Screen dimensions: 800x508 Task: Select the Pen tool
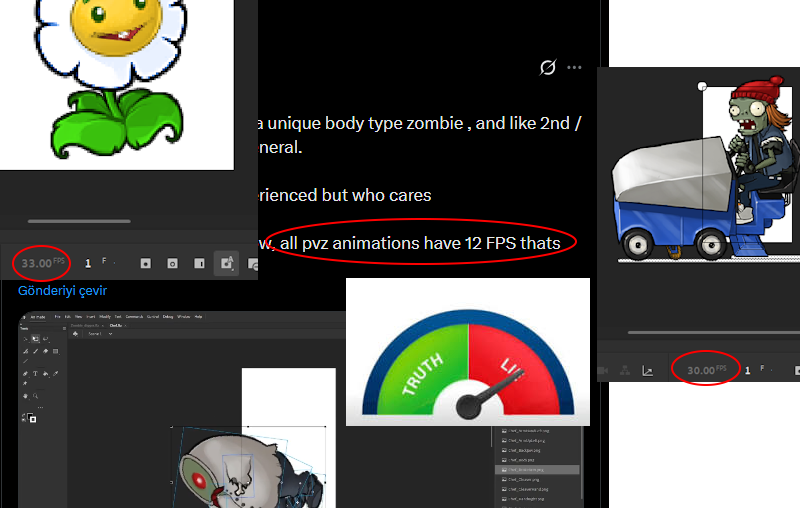click(25, 373)
